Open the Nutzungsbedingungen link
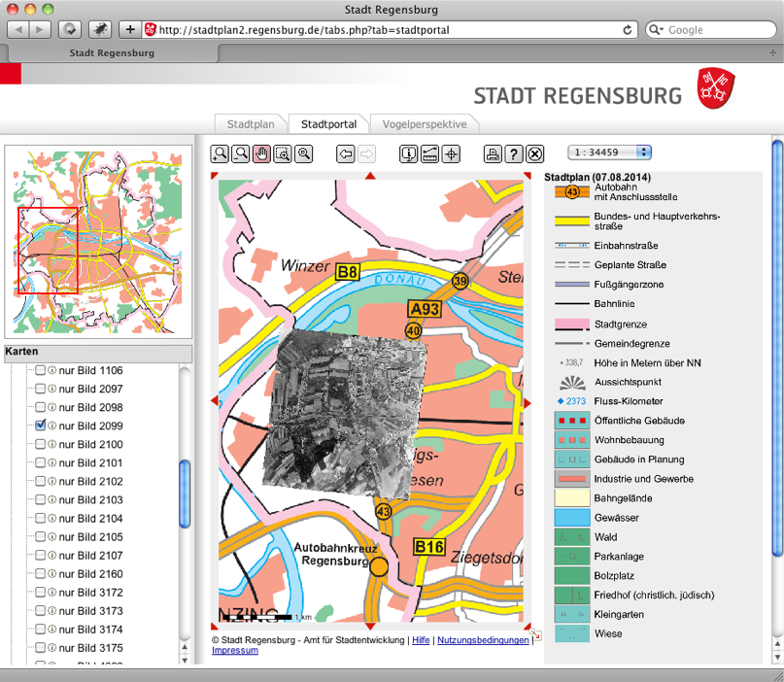This screenshot has width=784, height=682. pos(483,640)
